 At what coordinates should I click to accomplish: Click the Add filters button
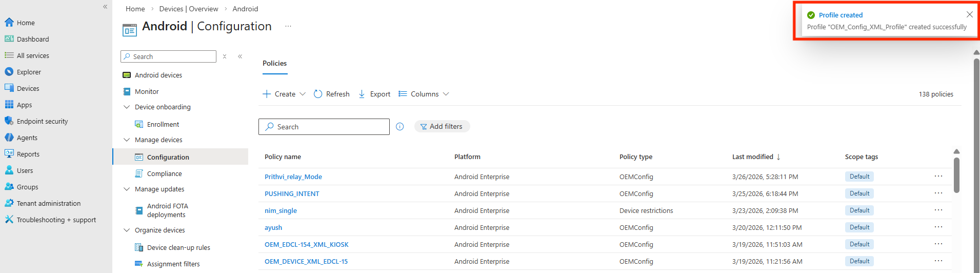(x=442, y=127)
